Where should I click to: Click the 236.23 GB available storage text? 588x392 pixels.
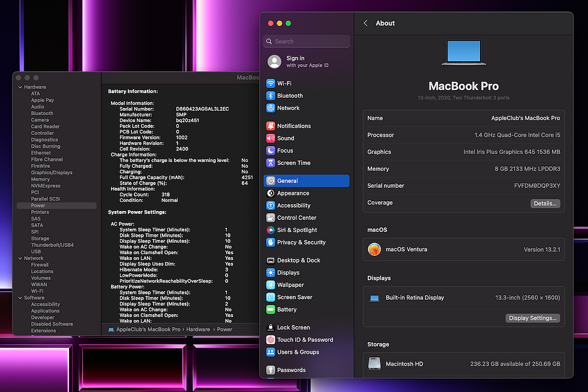pos(515,364)
